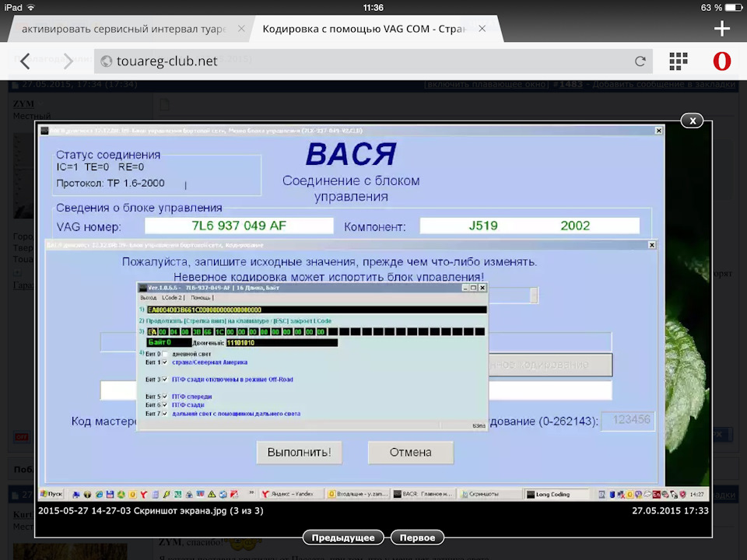Close the image lightbox with X

[691, 121]
